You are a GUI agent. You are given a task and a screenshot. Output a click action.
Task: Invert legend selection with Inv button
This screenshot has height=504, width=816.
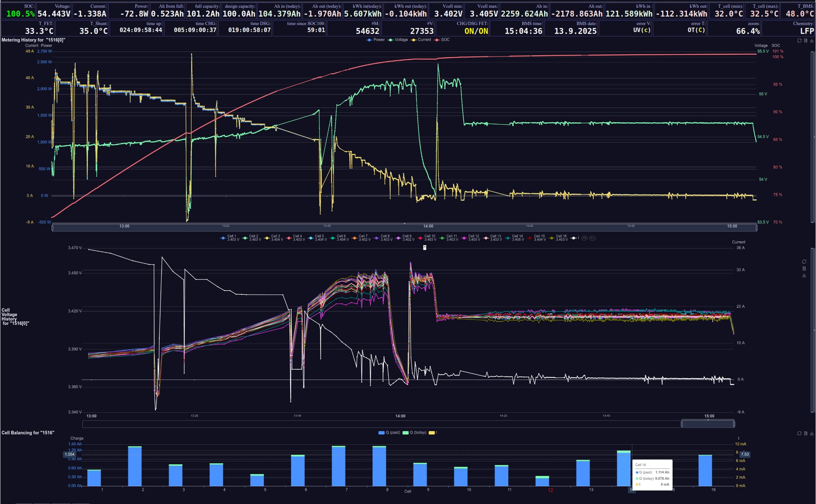click(x=592, y=238)
